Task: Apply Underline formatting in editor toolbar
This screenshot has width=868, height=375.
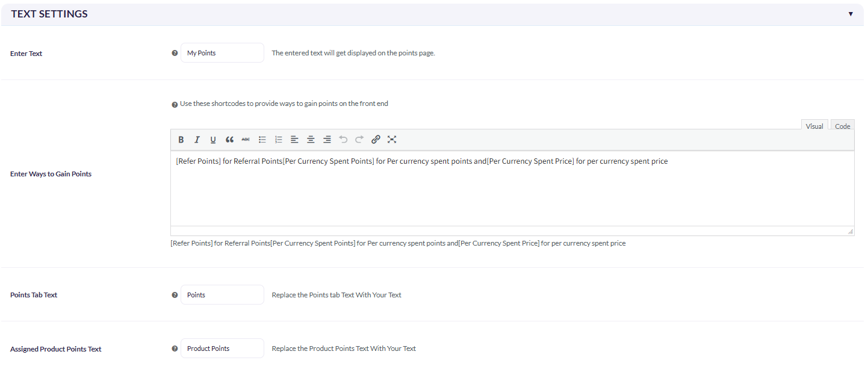Action: tap(213, 140)
